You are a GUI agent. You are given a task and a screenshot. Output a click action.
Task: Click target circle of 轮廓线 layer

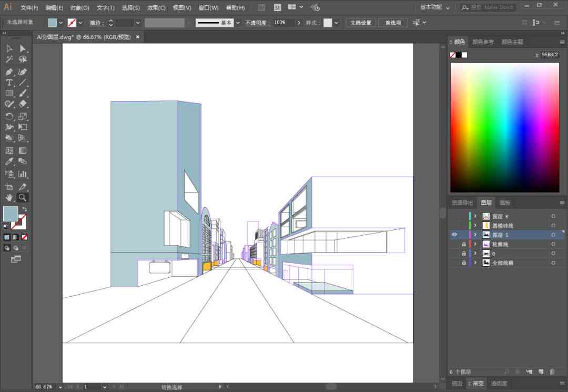553,244
